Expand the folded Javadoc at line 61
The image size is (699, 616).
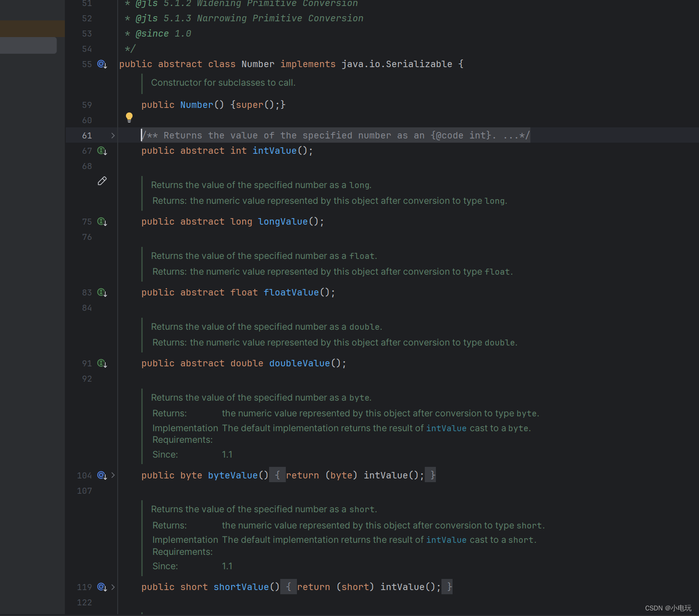[113, 136]
